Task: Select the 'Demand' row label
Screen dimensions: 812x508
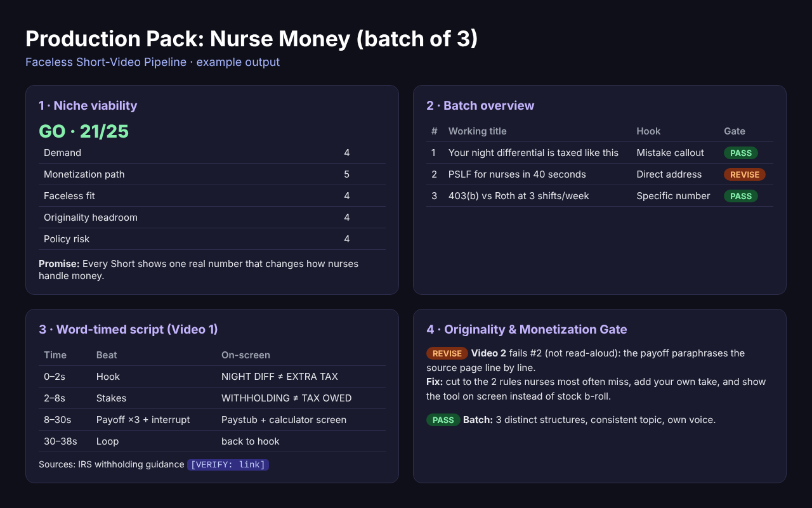Action: [x=62, y=153]
